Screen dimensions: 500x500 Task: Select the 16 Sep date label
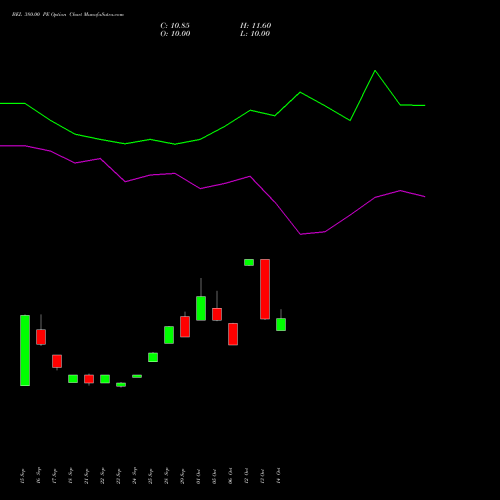point(38,476)
